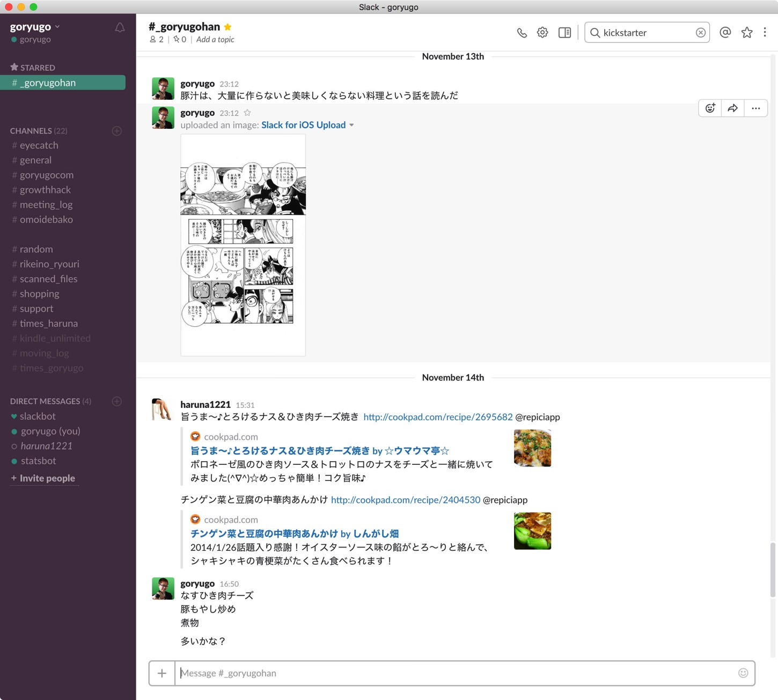
Task: Open the more items vertical dots menu
Action: pos(765,33)
